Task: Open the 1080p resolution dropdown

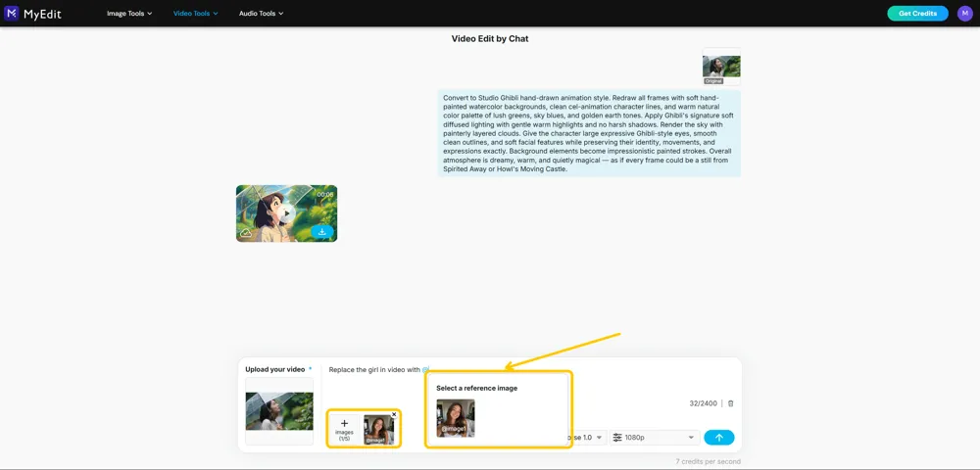Action: coord(655,438)
